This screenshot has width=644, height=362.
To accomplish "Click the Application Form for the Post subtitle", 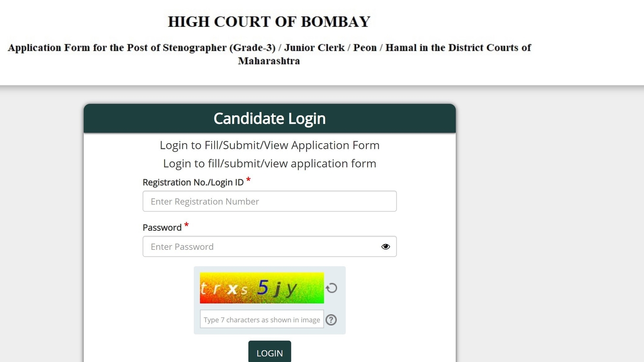I will pos(269,54).
